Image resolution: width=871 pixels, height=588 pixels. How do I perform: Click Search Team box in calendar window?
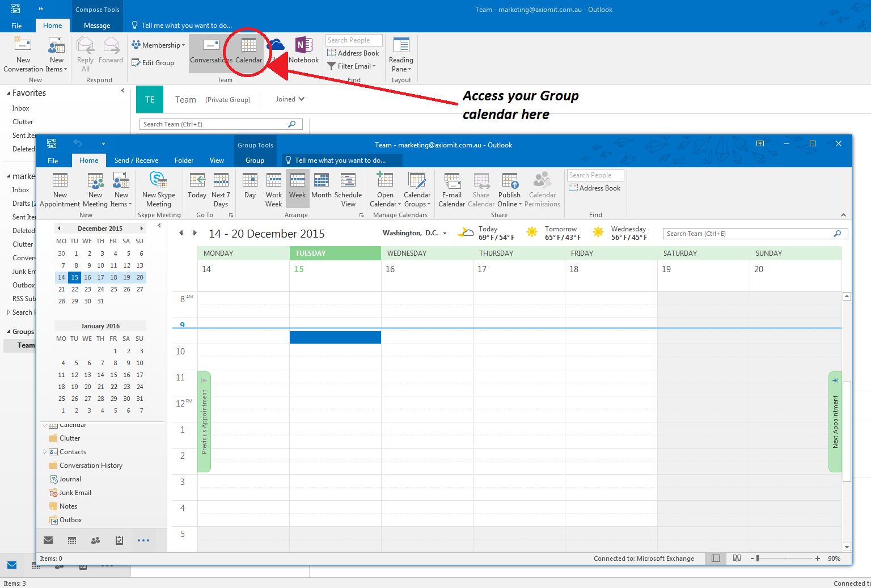tap(755, 234)
